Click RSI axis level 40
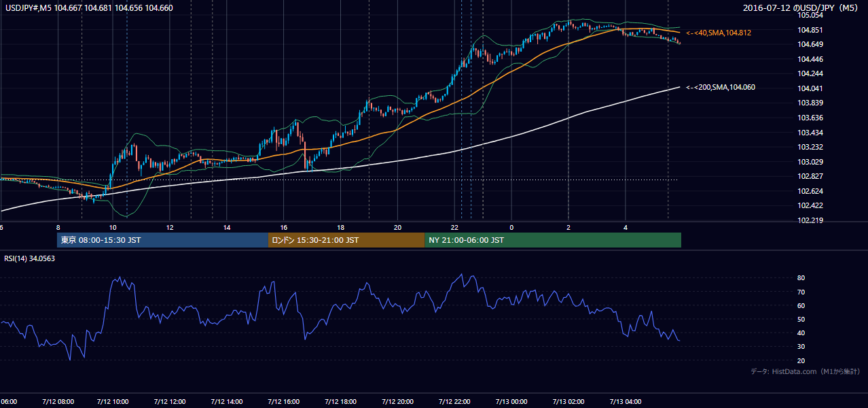 pos(801,333)
